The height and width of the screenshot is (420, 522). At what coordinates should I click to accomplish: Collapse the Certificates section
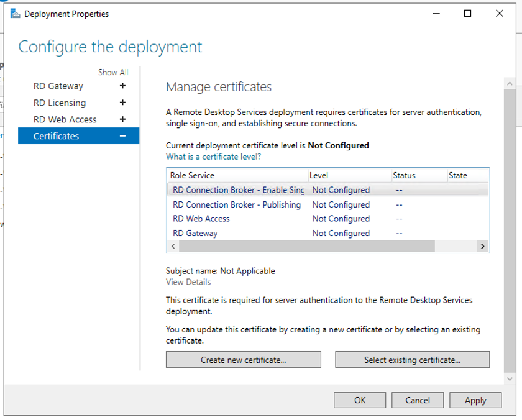(122, 136)
